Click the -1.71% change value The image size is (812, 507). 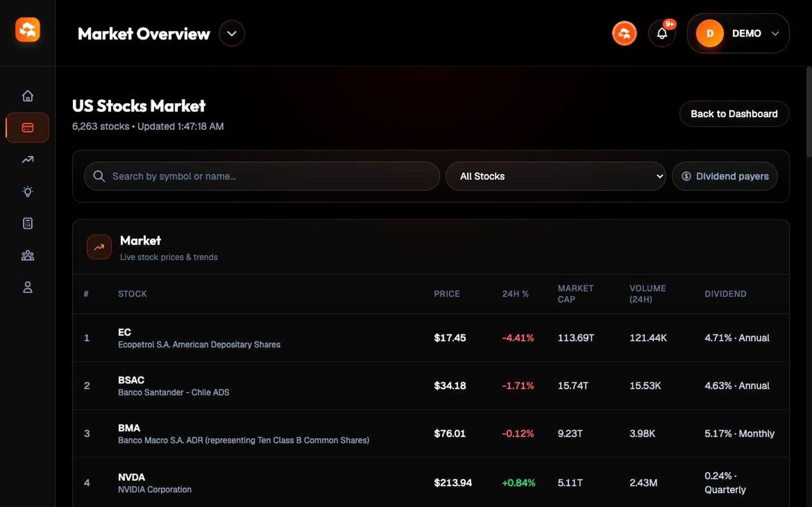(518, 386)
